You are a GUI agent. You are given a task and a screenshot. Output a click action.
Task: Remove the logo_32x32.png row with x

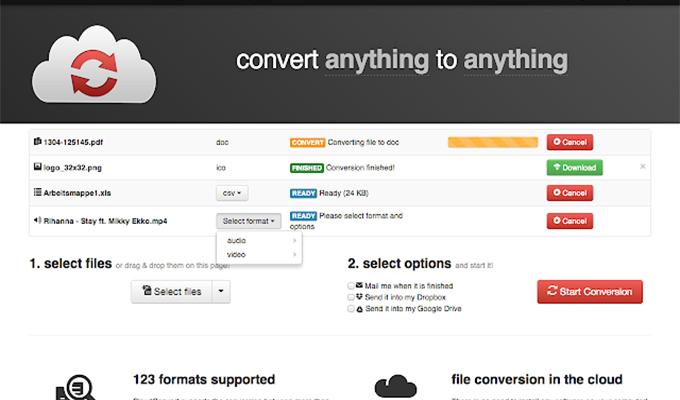point(643,167)
